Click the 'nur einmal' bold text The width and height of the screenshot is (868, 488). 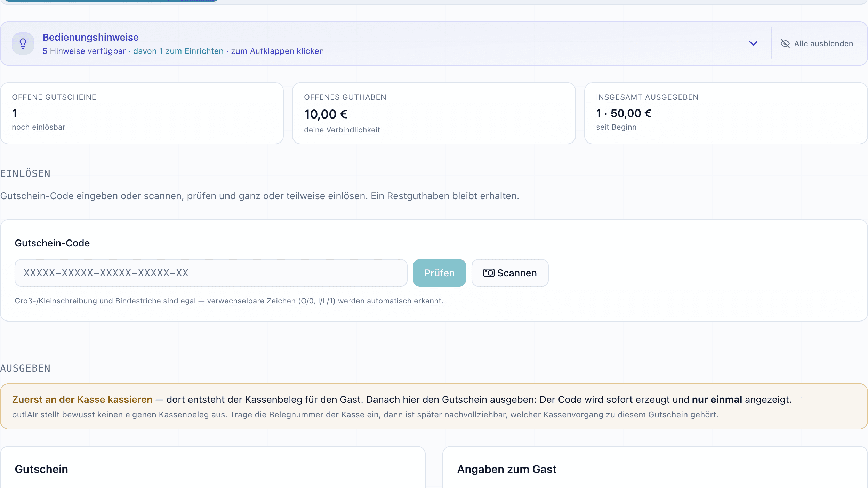pyautogui.click(x=717, y=400)
